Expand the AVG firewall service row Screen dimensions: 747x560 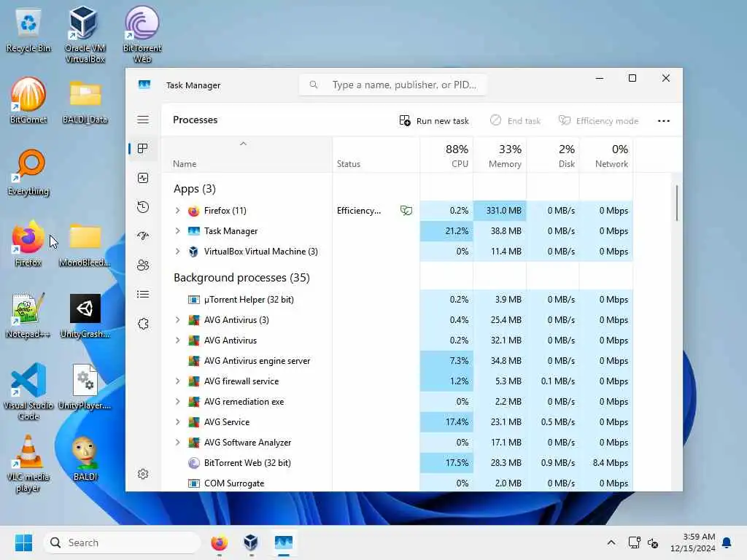(178, 381)
